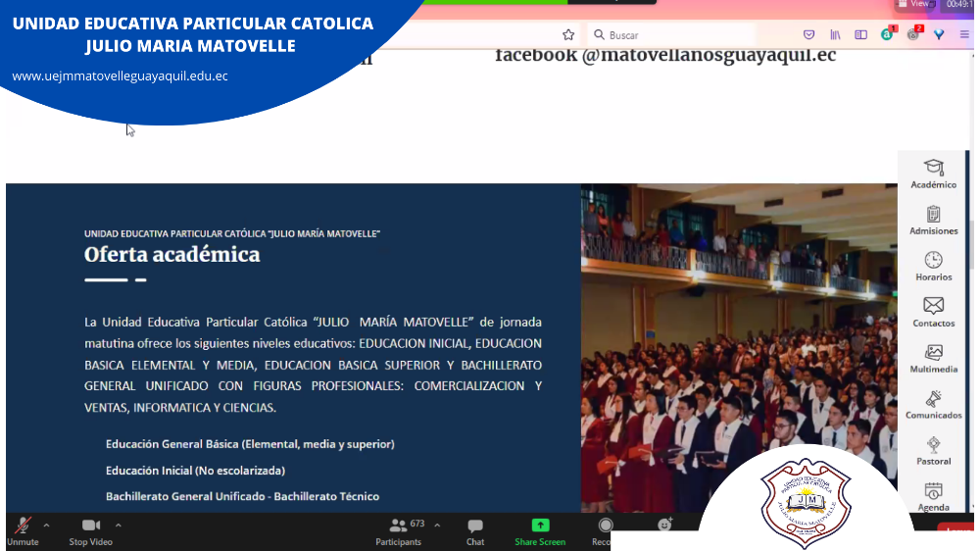The width and height of the screenshot is (980, 551).
Task: Open the Firefox hamburger menu
Action: point(964,35)
